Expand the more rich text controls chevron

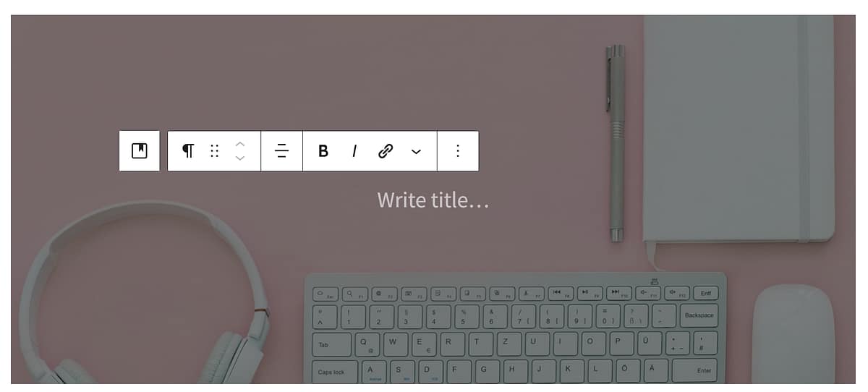tap(416, 150)
